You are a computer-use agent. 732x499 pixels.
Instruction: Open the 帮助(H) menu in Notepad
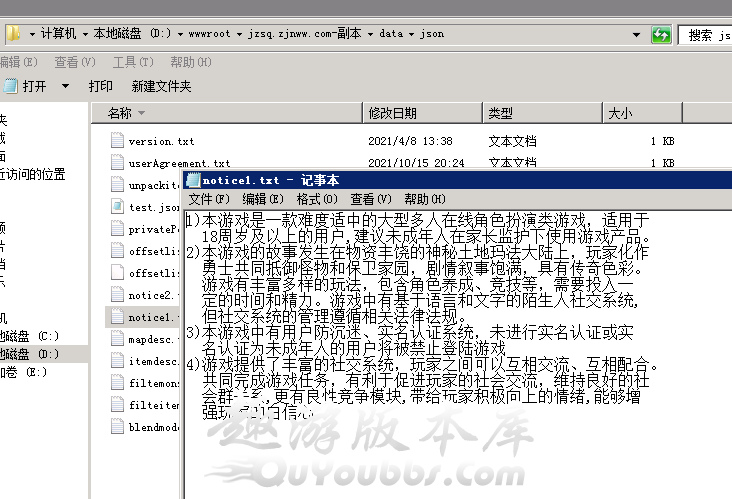coord(424,199)
